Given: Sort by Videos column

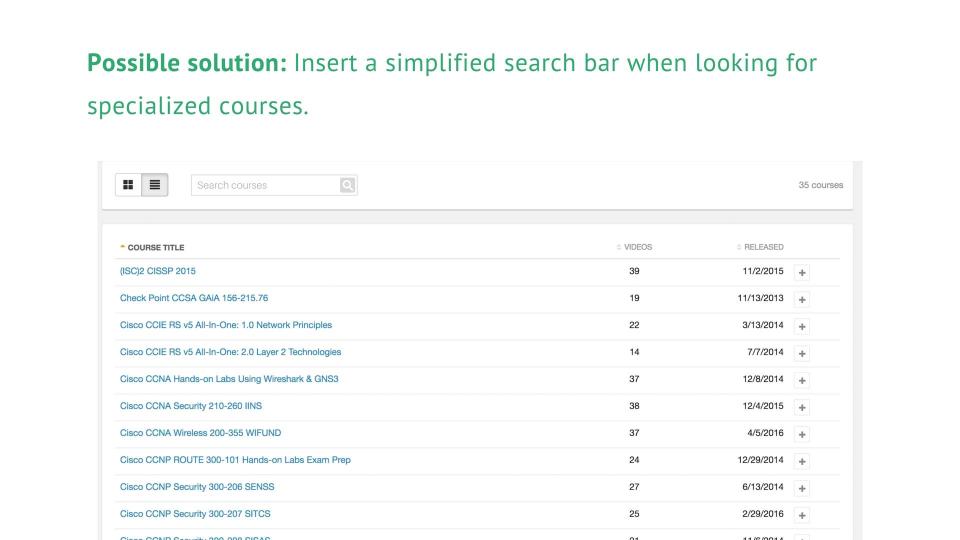Looking at the screenshot, I should tap(637, 247).
